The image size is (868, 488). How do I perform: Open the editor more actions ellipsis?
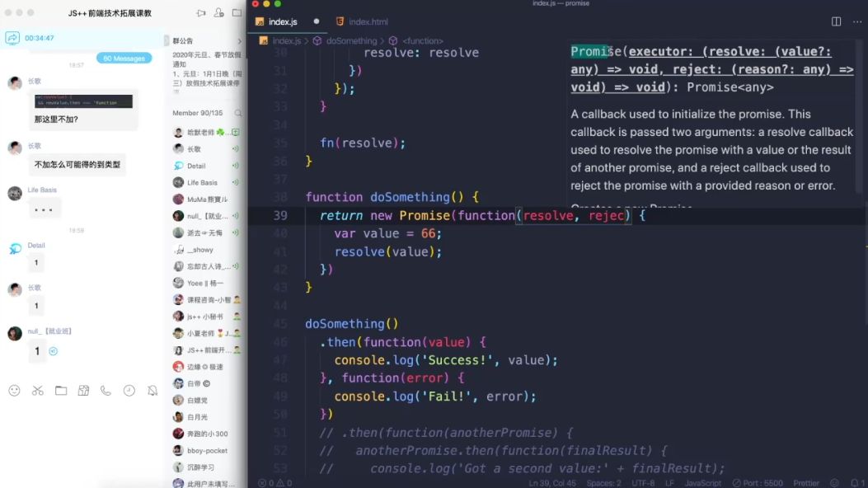click(x=857, y=21)
